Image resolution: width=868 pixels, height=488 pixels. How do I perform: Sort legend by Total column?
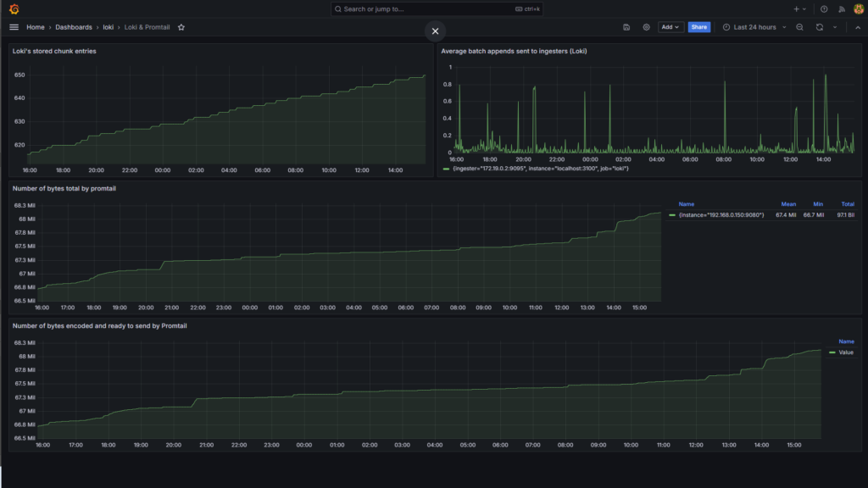pyautogui.click(x=848, y=204)
